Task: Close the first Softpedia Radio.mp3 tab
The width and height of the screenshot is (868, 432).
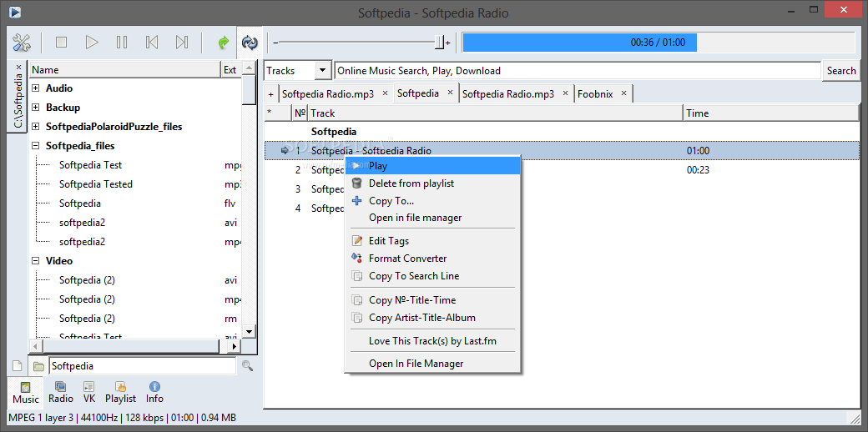Action: pos(385,93)
